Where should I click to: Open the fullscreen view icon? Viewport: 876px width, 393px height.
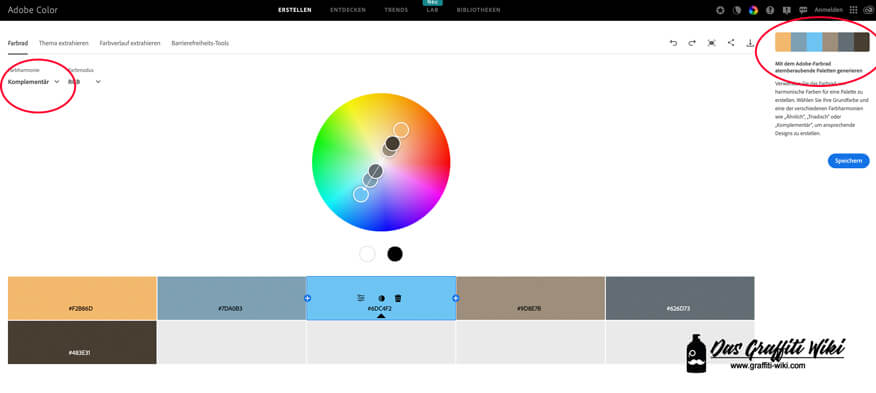click(x=711, y=43)
